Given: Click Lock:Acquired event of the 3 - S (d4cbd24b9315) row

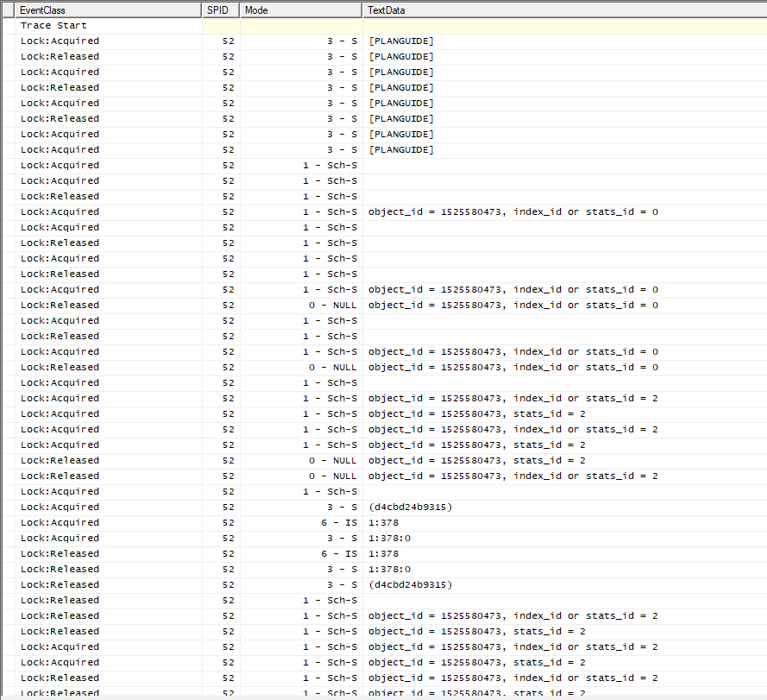Looking at the screenshot, I should pos(60,508).
